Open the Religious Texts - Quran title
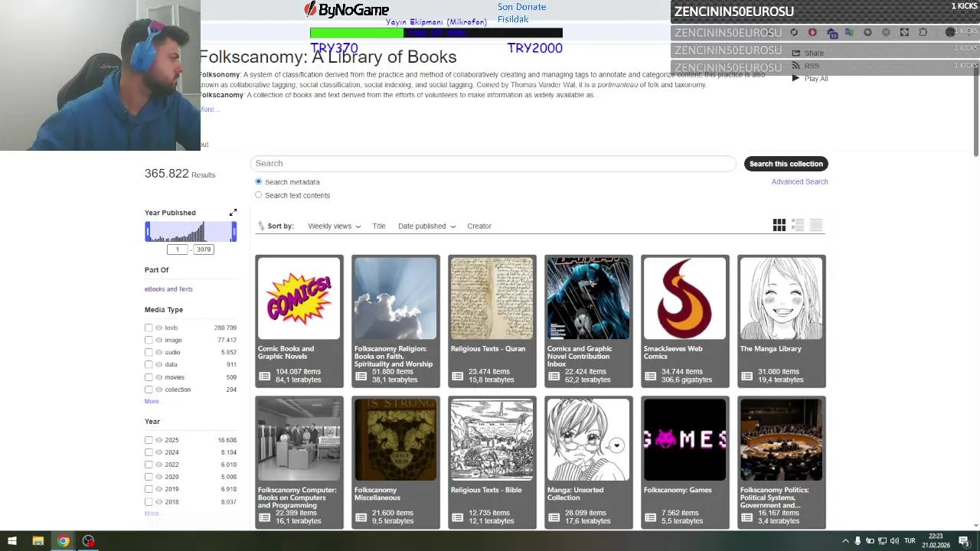This screenshot has height=551, width=980. point(488,348)
